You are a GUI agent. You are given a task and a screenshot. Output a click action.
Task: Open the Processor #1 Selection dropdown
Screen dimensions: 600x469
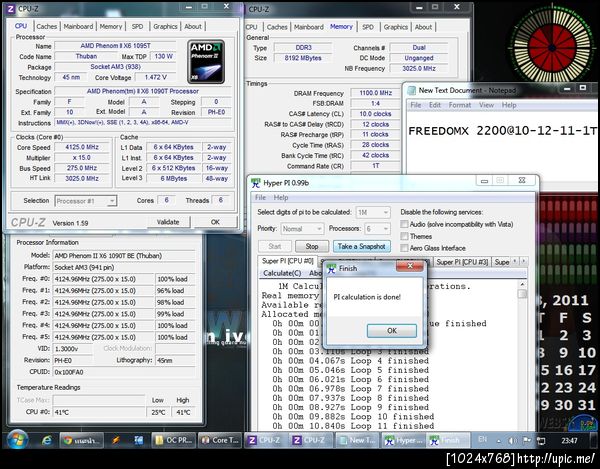coord(86,201)
